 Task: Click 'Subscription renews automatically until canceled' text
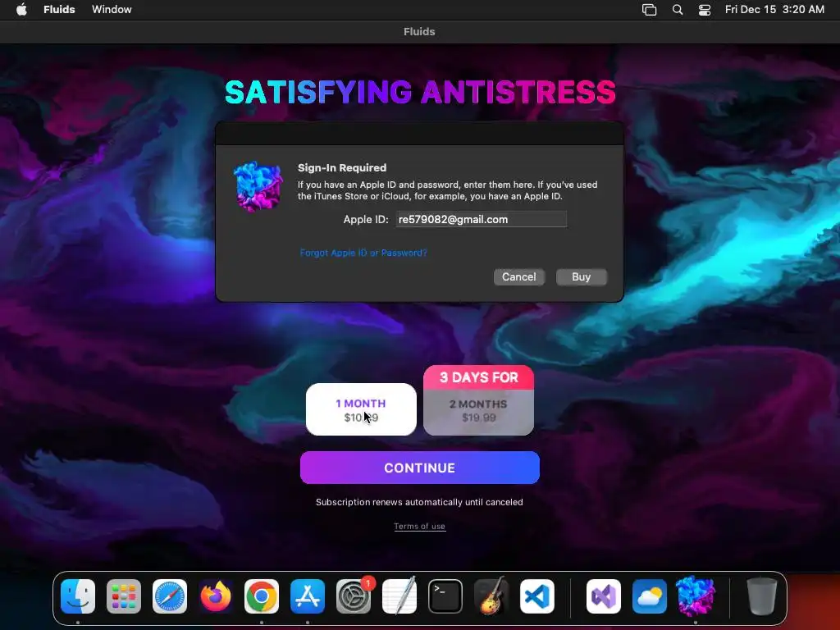coord(419,502)
